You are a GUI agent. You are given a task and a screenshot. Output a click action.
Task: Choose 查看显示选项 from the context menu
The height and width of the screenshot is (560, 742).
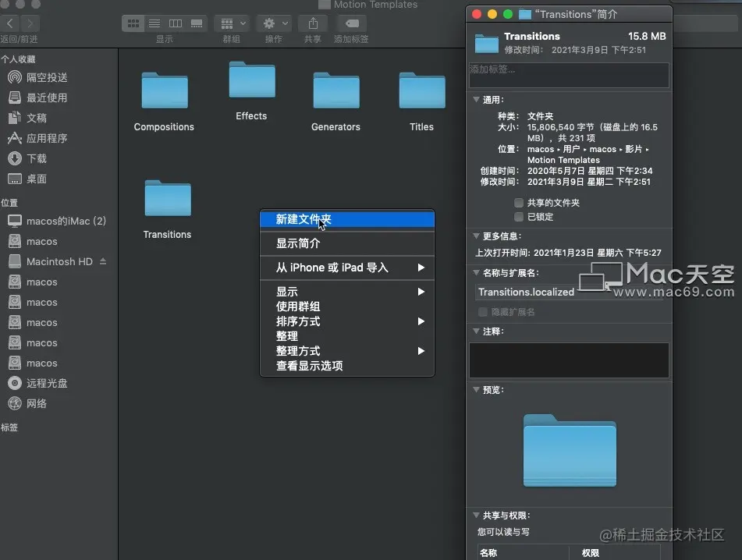pos(347,366)
